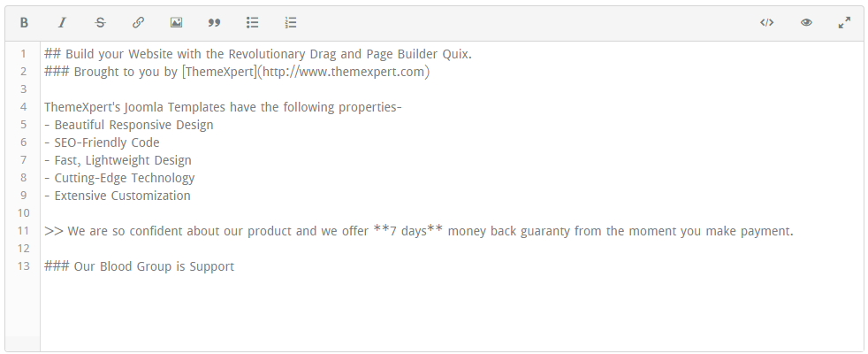Toggle preview mode with the eye icon
The image size is (868, 354).
(806, 23)
